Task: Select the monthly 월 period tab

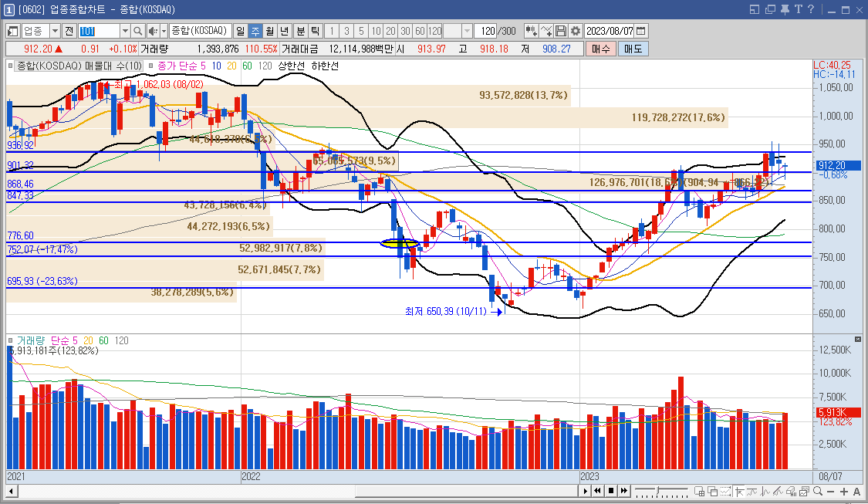Action: tap(269, 31)
